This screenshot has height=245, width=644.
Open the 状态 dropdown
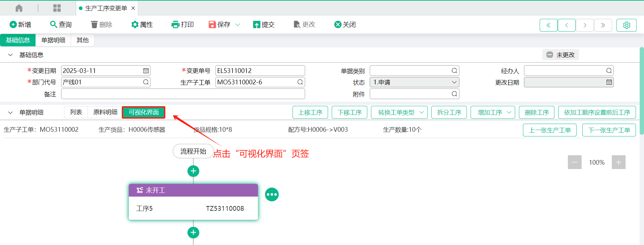(x=415, y=82)
